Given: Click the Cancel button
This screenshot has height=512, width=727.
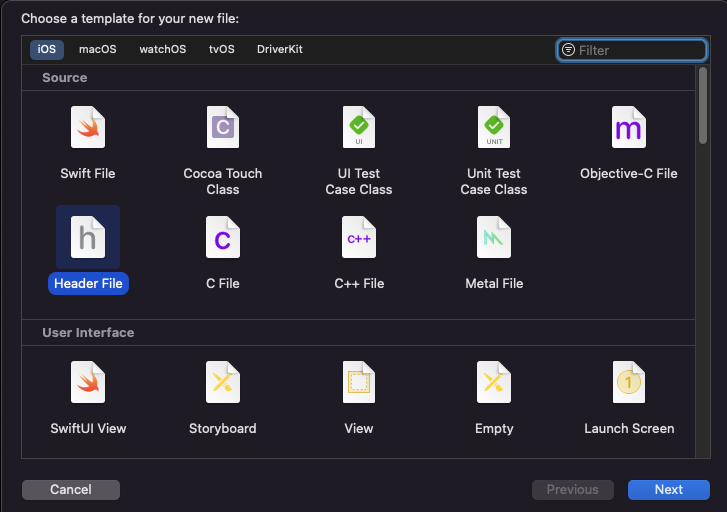Looking at the screenshot, I should (x=71, y=490).
